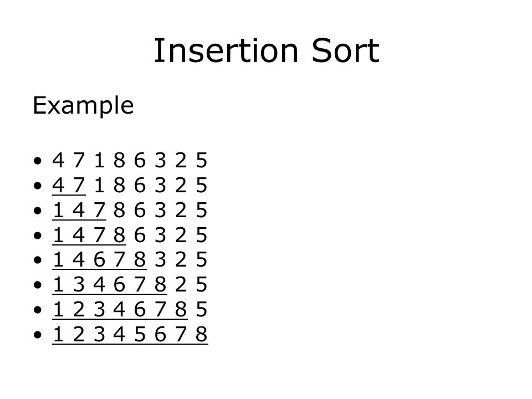Click the final 8 in the fully sorted row
532x399 pixels.
tap(201, 334)
